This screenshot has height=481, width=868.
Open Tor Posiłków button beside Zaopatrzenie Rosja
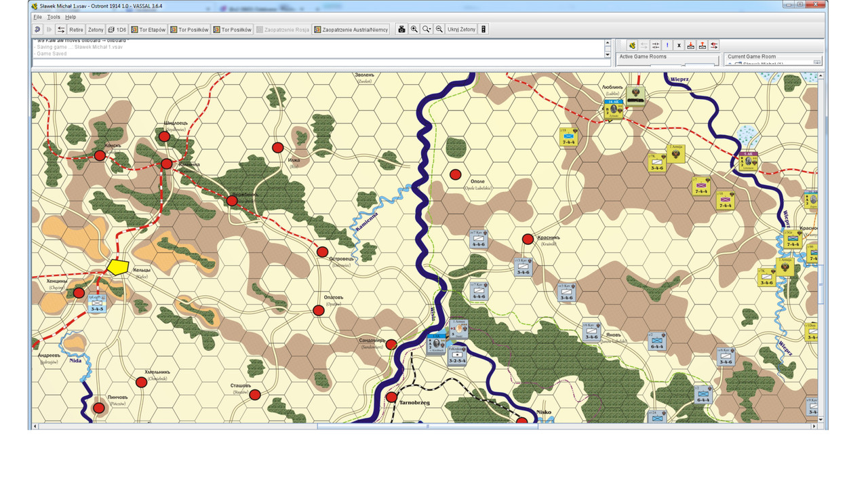click(x=232, y=29)
